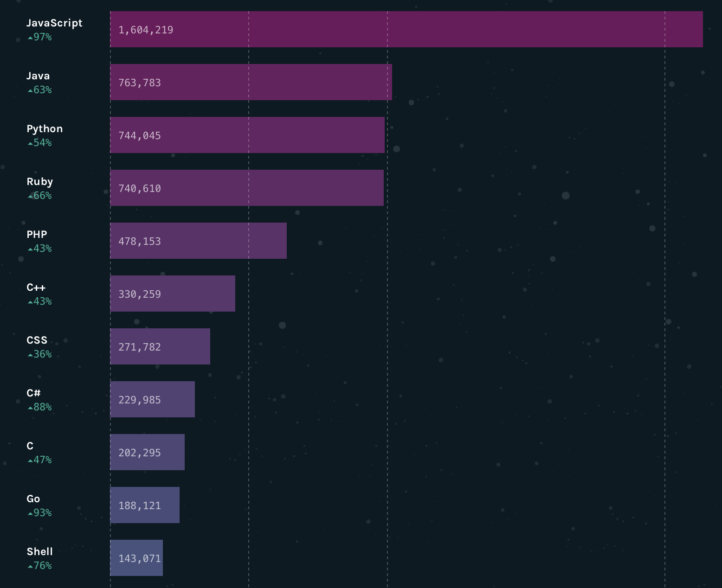
Task: Click the Java bar showing 763,783
Action: [251, 82]
